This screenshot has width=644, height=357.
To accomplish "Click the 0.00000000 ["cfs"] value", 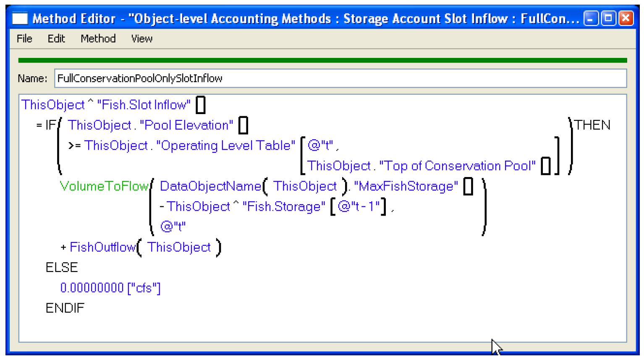I will click(110, 288).
